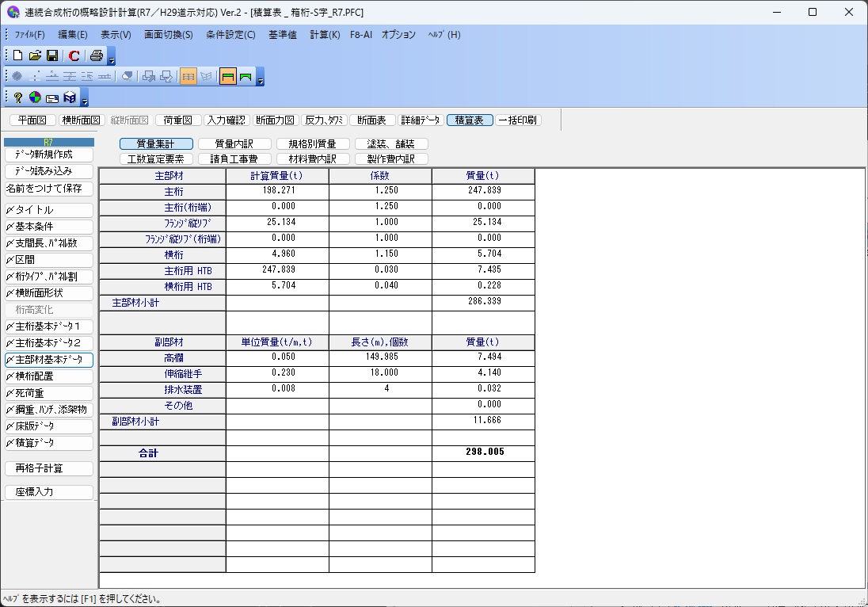Click the grayed circle icon in second toolbar
This screenshot has height=607, width=868.
(x=17, y=76)
